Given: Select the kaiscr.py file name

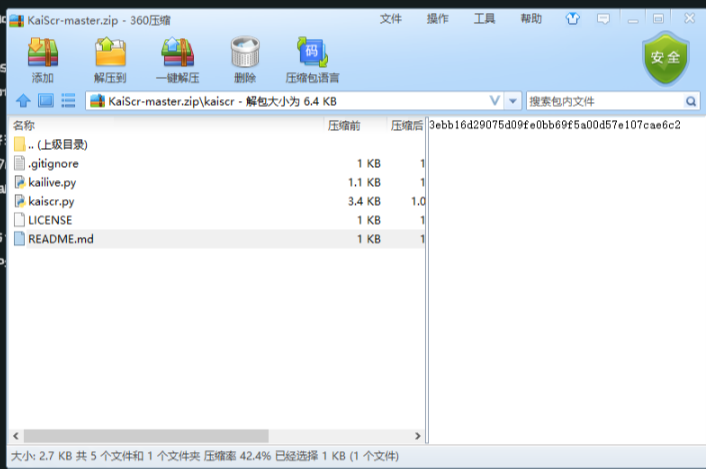Looking at the screenshot, I should (x=51, y=202).
